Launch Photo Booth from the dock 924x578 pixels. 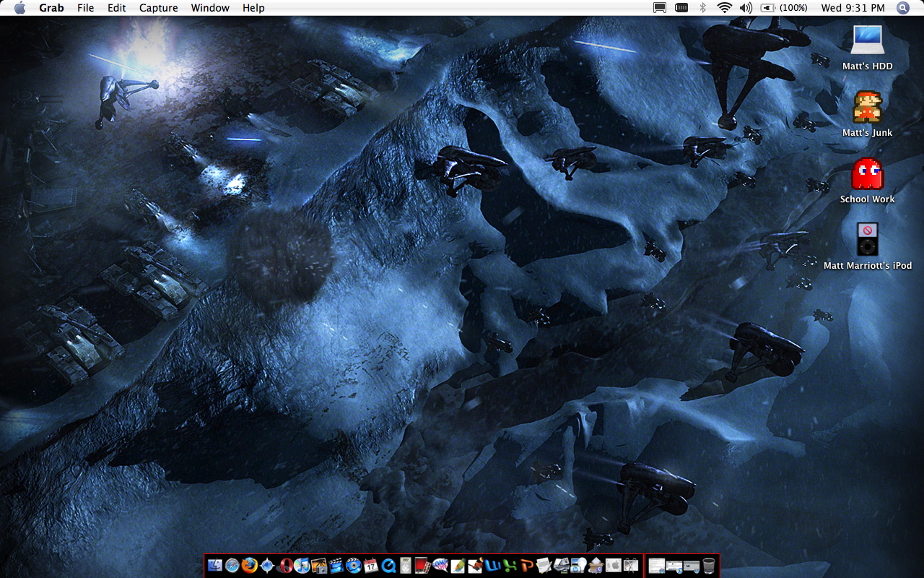(x=424, y=566)
